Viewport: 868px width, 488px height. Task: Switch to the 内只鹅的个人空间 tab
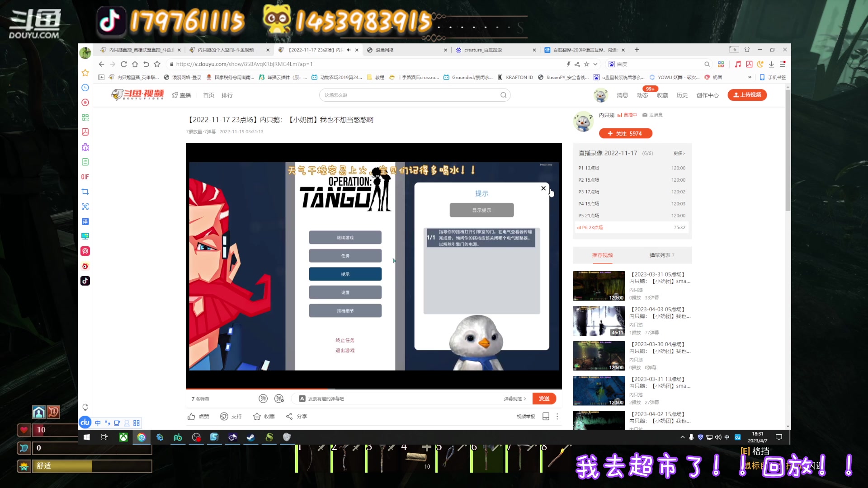point(229,50)
